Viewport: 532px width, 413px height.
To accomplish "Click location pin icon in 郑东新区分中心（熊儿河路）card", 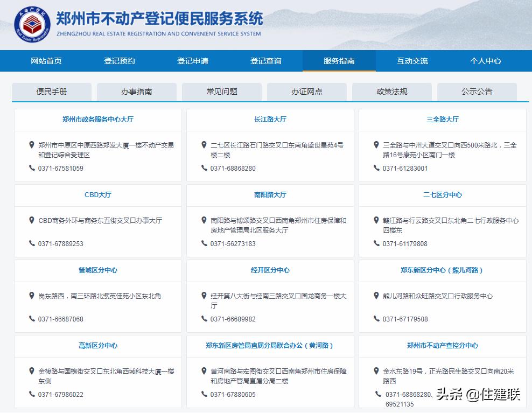I will (x=376, y=296).
